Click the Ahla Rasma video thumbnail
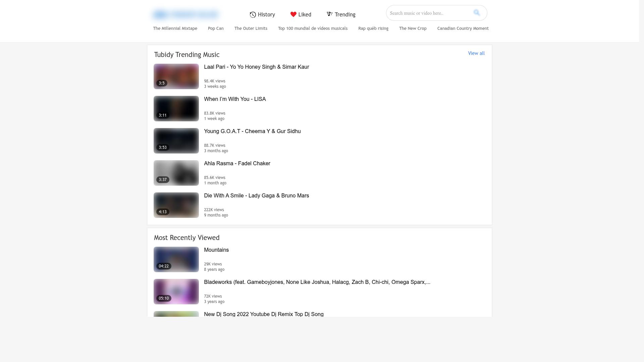 (176, 173)
